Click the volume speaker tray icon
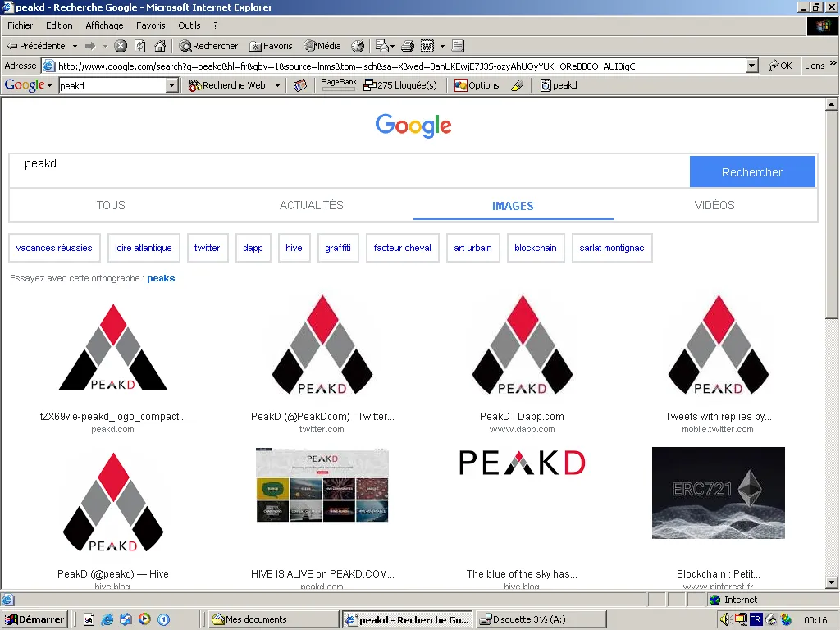Screen dimensions: 840x630 pyautogui.click(x=725, y=619)
